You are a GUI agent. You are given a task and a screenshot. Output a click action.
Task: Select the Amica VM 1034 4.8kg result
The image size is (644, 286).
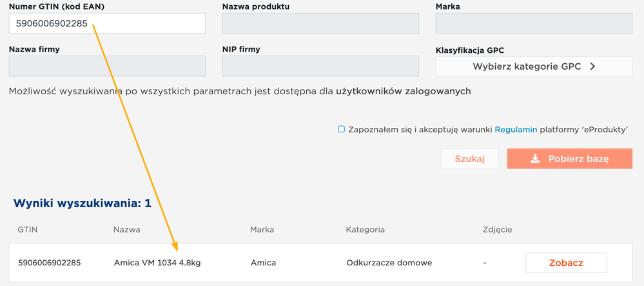coord(157,263)
